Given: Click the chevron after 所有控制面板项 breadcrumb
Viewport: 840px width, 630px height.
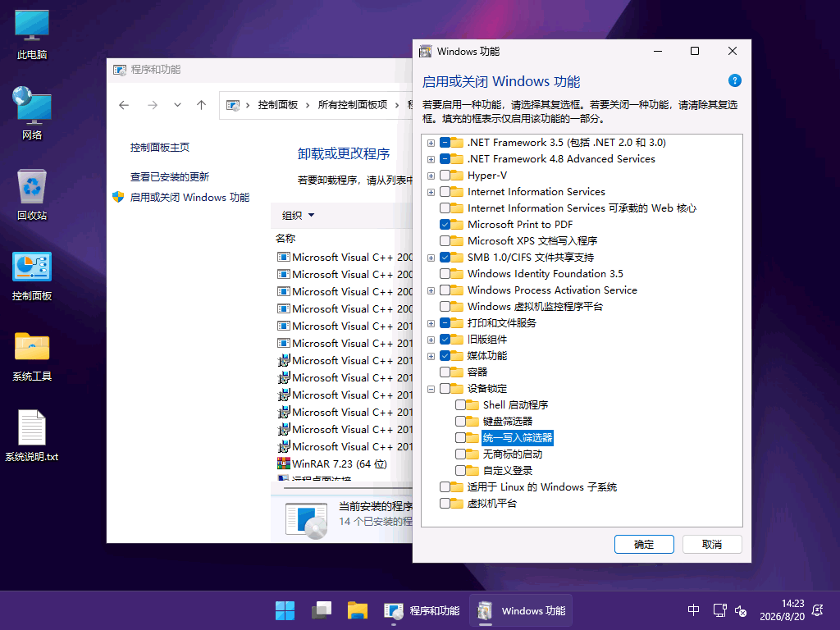Looking at the screenshot, I should (x=397, y=105).
